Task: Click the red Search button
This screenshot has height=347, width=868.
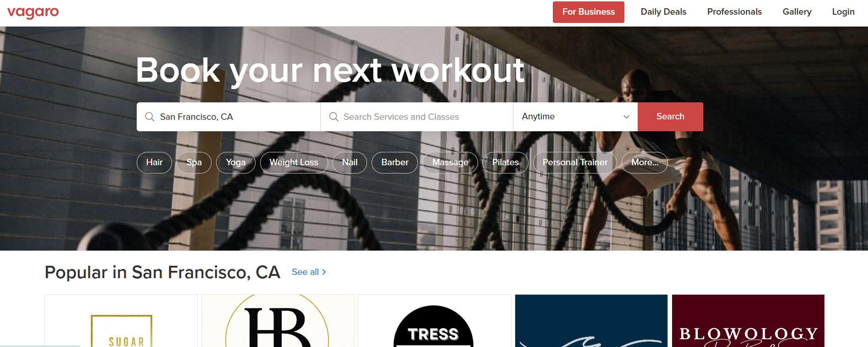Action: pyautogui.click(x=670, y=117)
